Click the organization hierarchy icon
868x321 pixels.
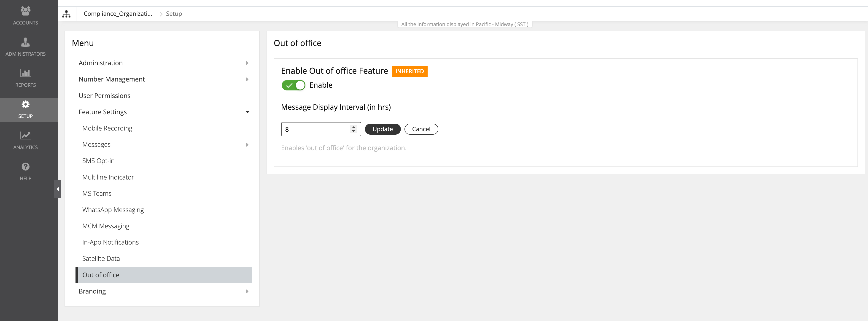tap(66, 14)
